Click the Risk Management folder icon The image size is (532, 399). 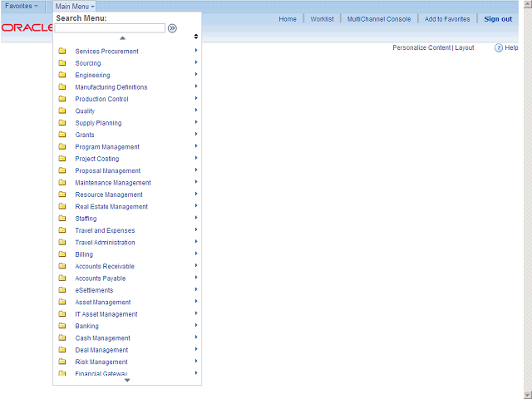(62, 362)
